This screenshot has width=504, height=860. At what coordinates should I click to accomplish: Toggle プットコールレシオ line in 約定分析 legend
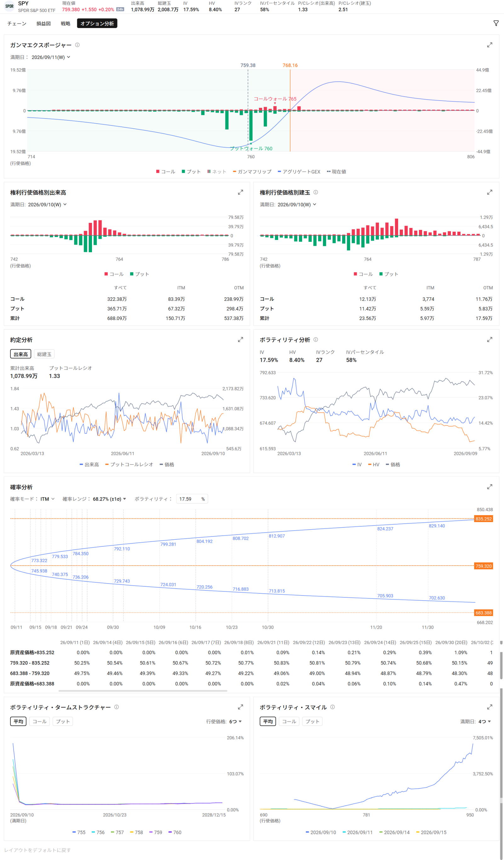tap(129, 465)
